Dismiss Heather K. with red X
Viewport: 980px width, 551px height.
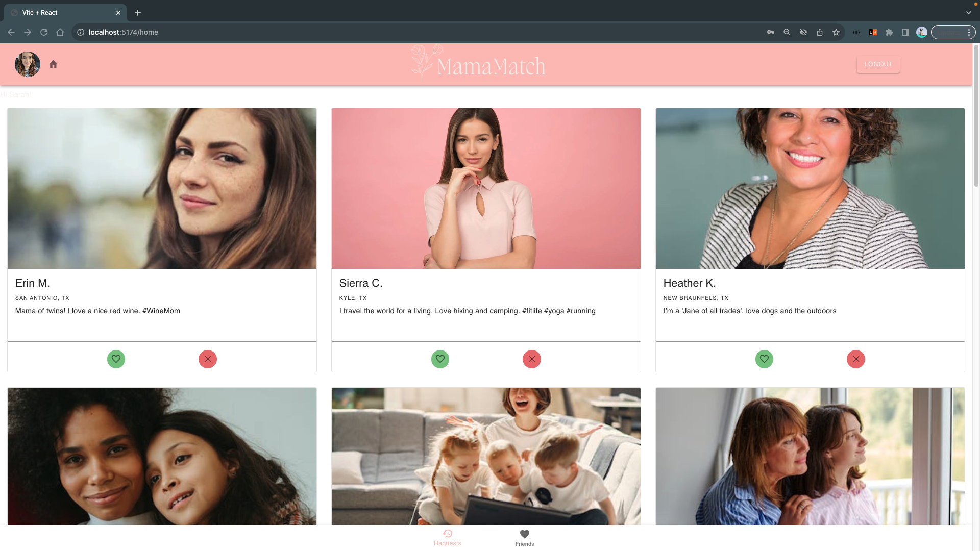pyautogui.click(x=856, y=359)
